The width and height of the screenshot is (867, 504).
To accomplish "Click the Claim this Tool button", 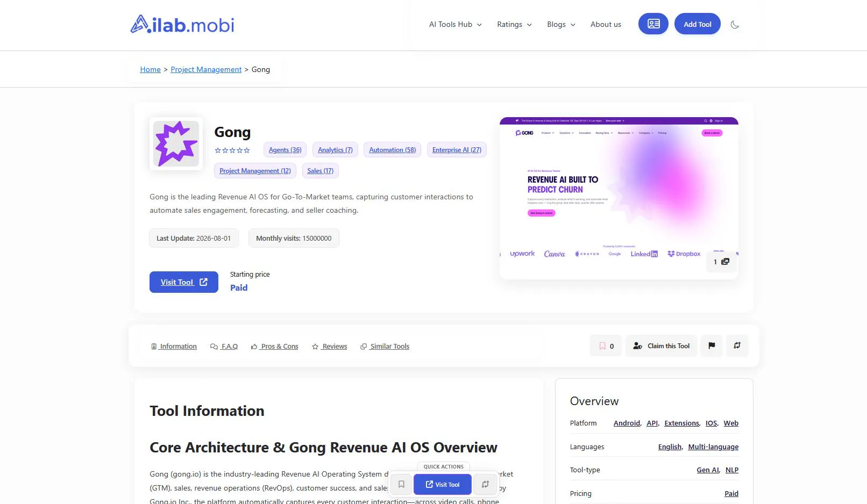I will 661,346.
